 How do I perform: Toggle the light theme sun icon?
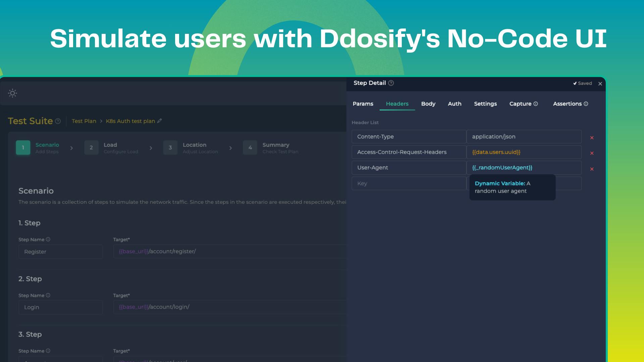12,93
